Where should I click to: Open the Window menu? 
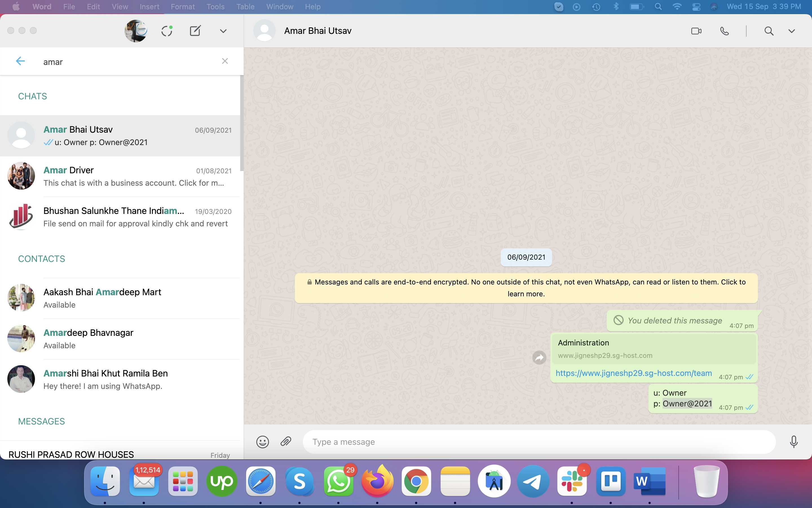pos(279,7)
